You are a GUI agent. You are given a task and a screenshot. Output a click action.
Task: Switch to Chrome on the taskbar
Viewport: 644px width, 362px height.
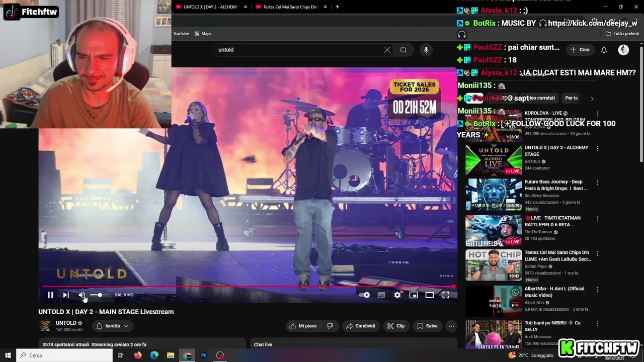coord(187,355)
